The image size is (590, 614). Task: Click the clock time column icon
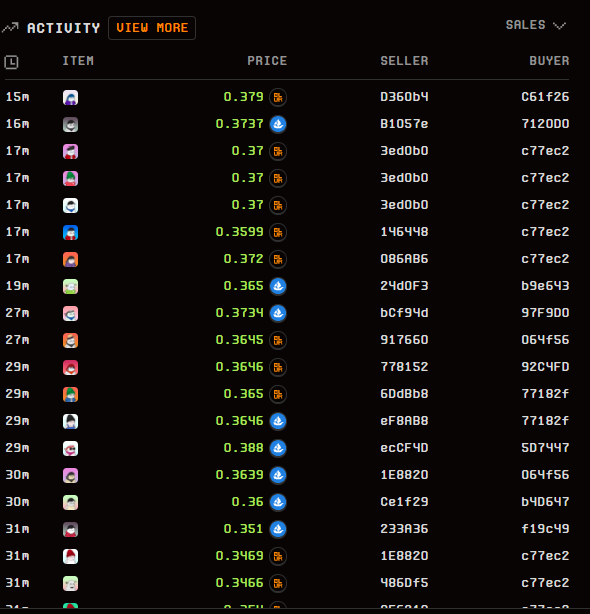point(11,62)
